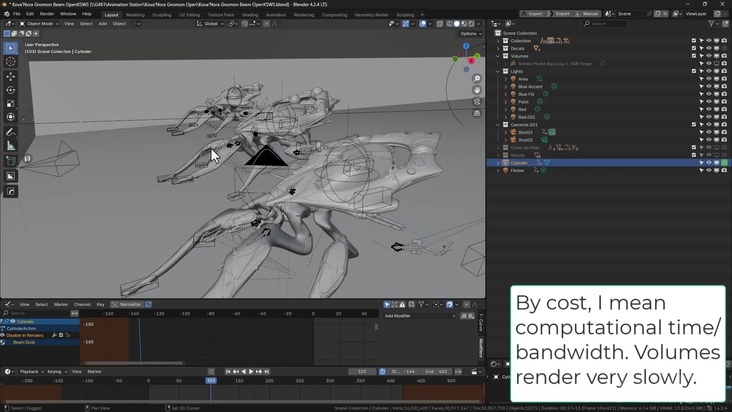
Task: Open viewport Options dropdown
Action: click(471, 34)
